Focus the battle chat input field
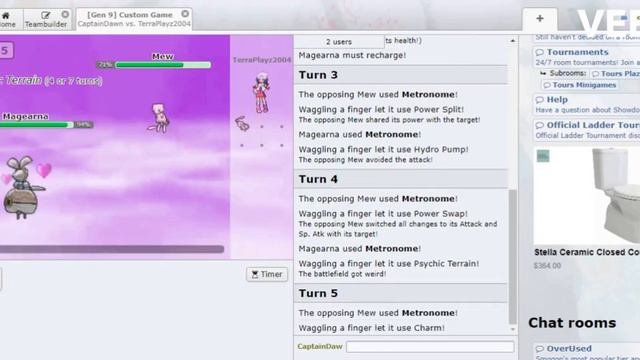640x360 pixels. pyautogui.click(x=430, y=347)
